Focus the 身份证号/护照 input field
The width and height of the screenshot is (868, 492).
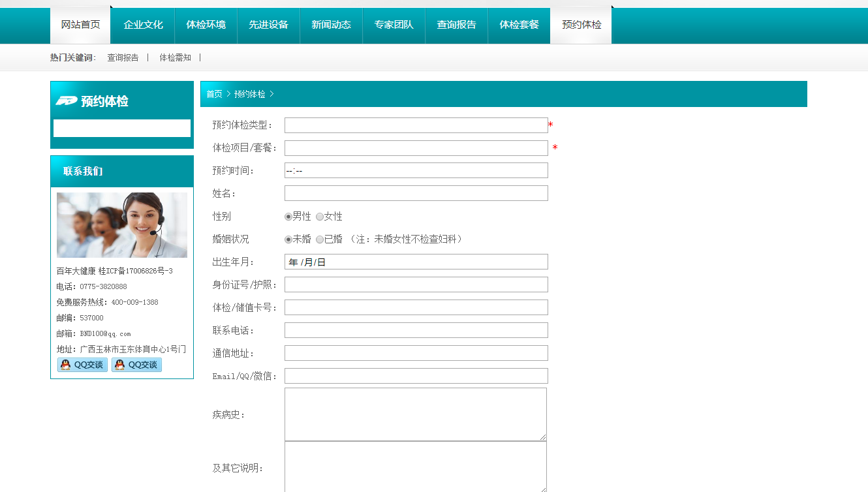point(416,284)
